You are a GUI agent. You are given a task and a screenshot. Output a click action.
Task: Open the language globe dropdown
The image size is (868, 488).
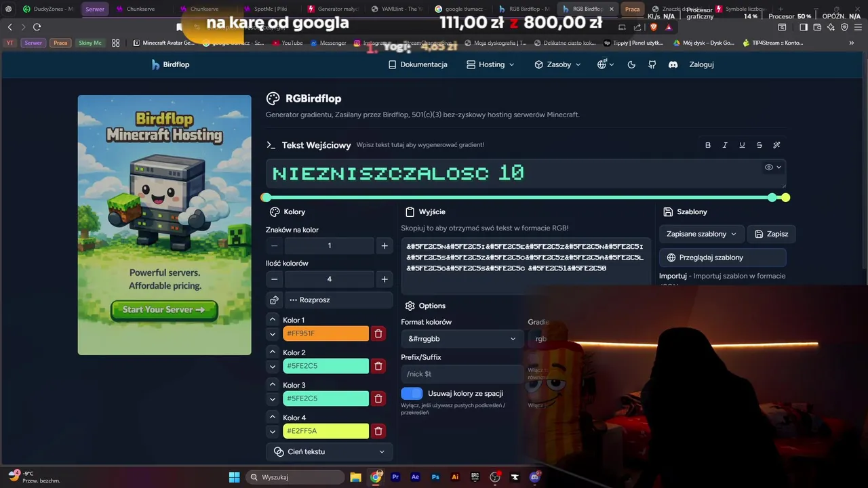[x=605, y=64]
